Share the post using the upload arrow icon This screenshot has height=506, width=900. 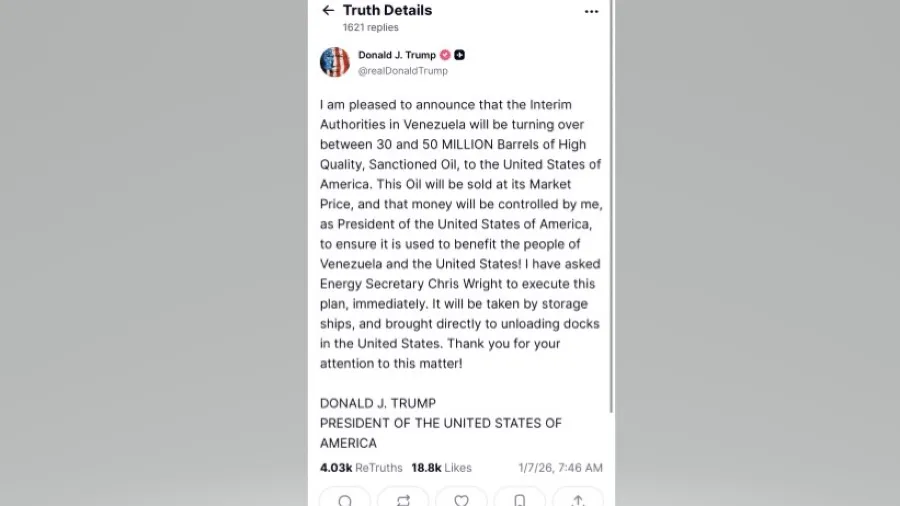(577, 499)
